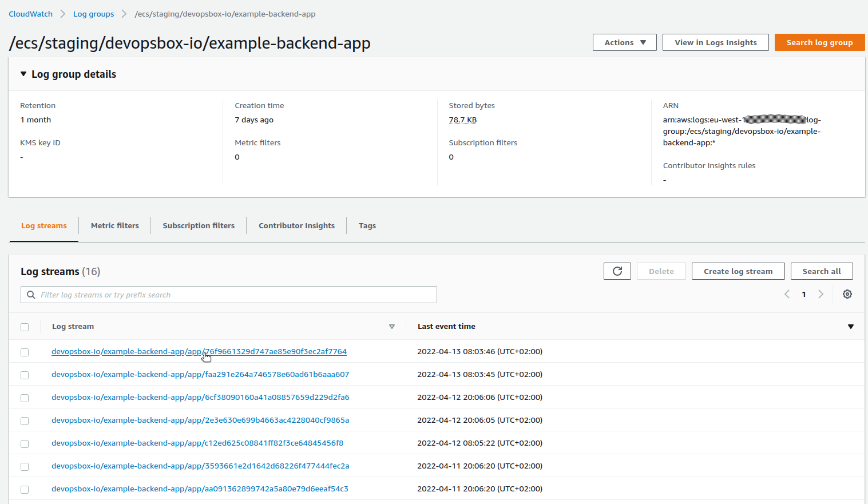This screenshot has width=868, height=504.
Task: Open the Actions dropdown menu
Action: point(624,42)
